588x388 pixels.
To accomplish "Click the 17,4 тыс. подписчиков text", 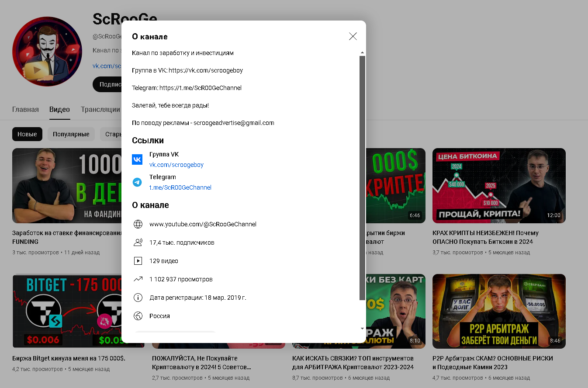I will 182,242.
